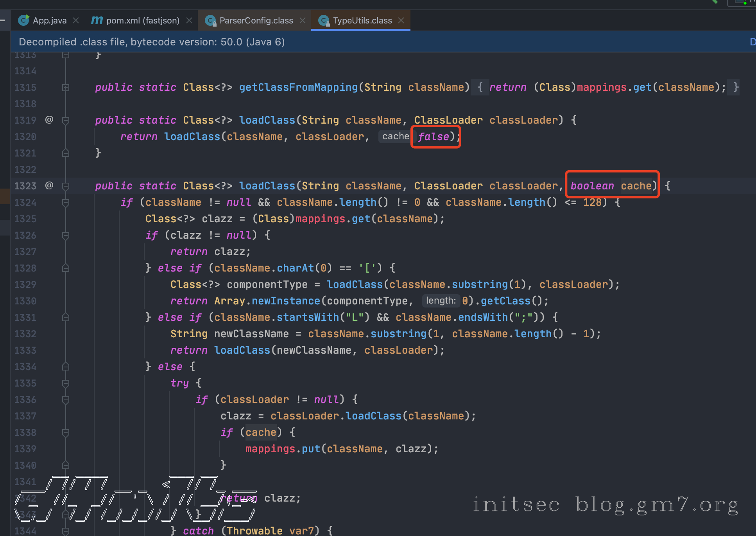This screenshot has width=756, height=536.
Task: Collapse the loadClass method at line 1323
Action: click(x=66, y=186)
